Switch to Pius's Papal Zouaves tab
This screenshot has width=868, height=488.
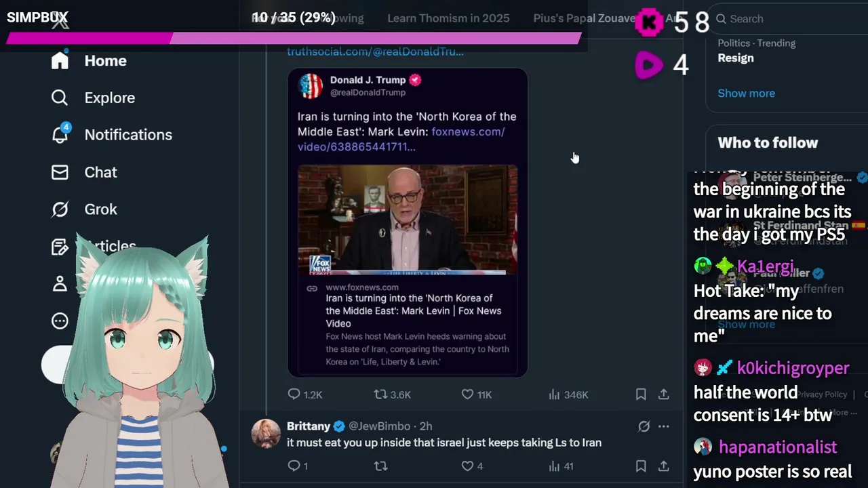(585, 18)
